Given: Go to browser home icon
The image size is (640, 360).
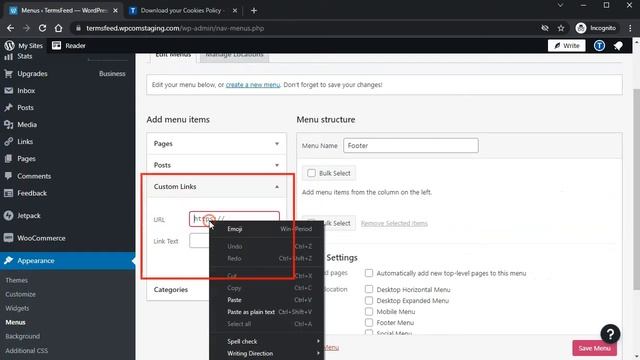Looking at the screenshot, I should pyautogui.click(x=58, y=28).
